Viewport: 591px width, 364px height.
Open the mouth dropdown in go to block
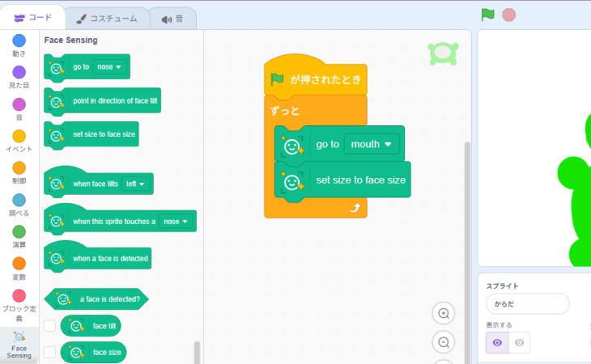tap(372, 144)
